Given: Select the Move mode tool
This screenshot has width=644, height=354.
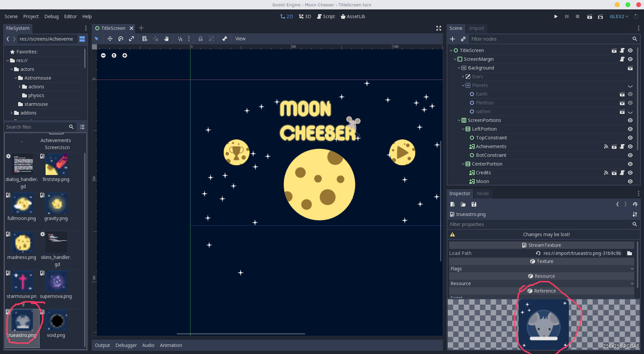Looking at the screenshot, I should 110,39.
